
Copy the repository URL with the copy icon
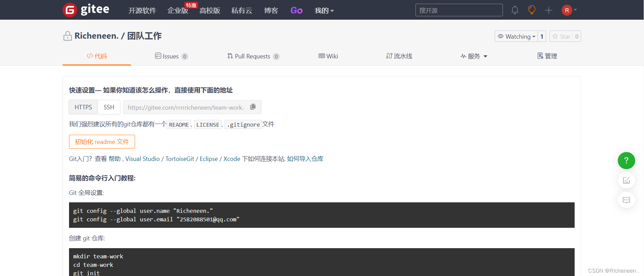pyautogui.click(x=253, y=107)
